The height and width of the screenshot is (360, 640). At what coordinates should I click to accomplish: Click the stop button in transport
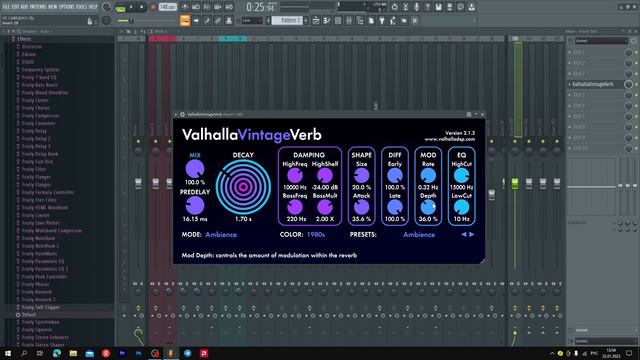click(142, 7)
